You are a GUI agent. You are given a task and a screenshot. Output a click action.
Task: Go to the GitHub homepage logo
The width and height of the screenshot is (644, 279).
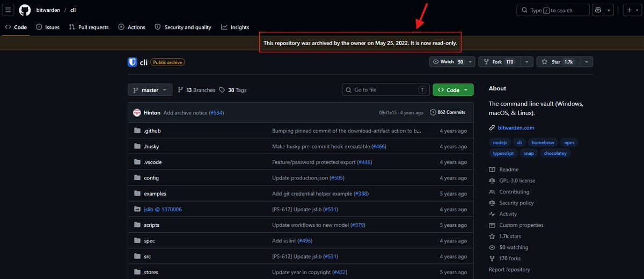click(25, 10)
